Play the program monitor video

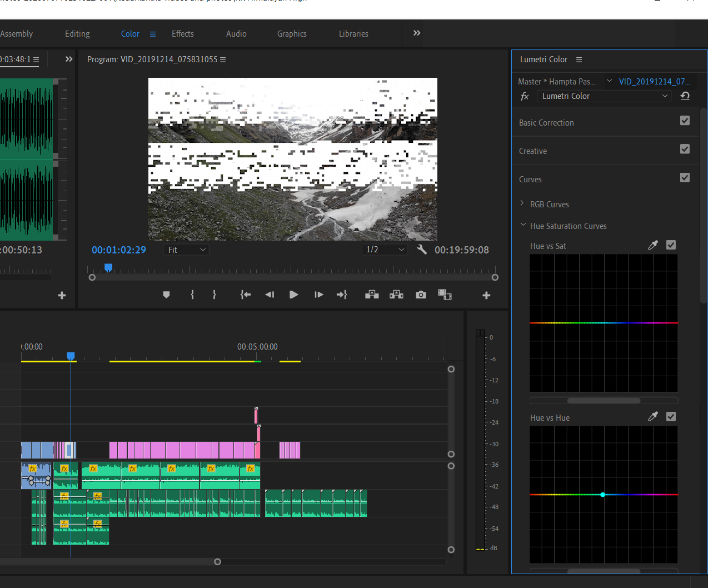pos(294,295)
